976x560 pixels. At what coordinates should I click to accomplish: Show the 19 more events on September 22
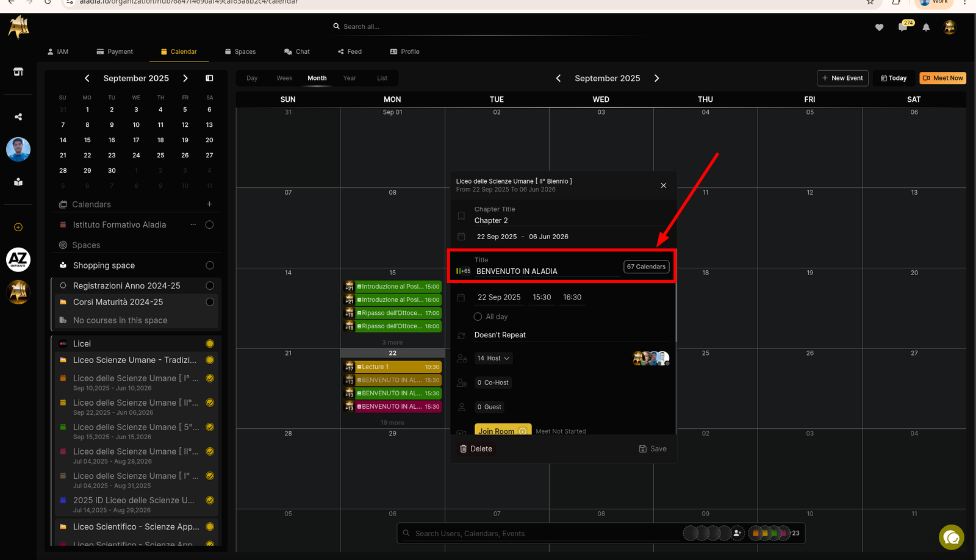pos(392,423)
